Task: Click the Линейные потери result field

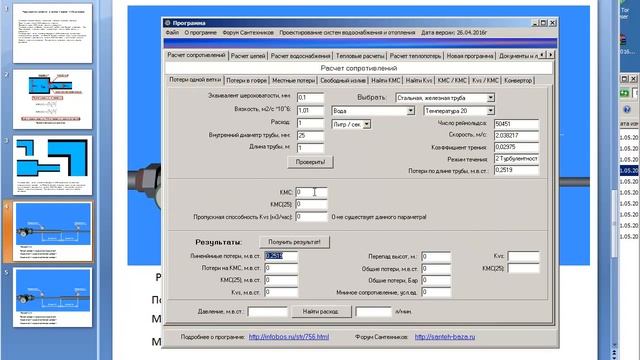Action: [x=281, y=256]
